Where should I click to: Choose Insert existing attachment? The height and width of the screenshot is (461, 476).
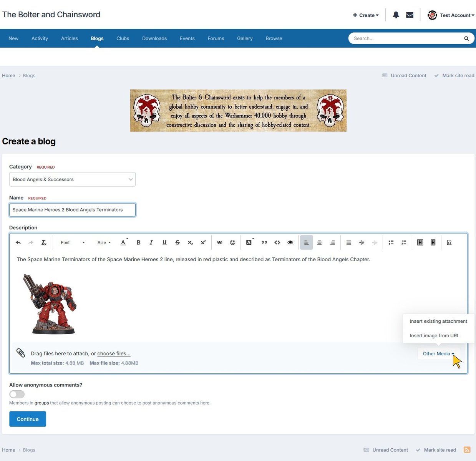438,321
